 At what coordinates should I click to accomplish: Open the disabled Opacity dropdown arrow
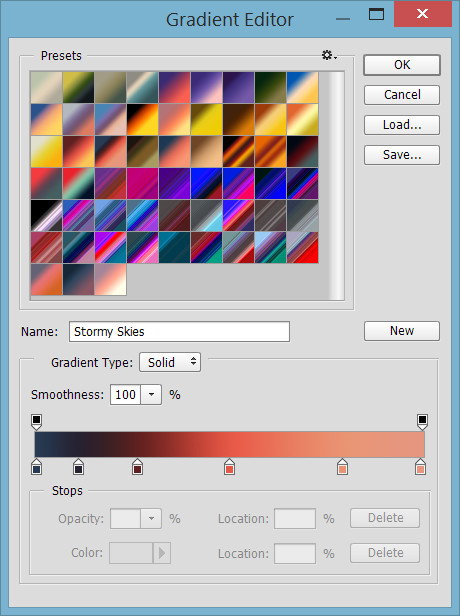151,519
